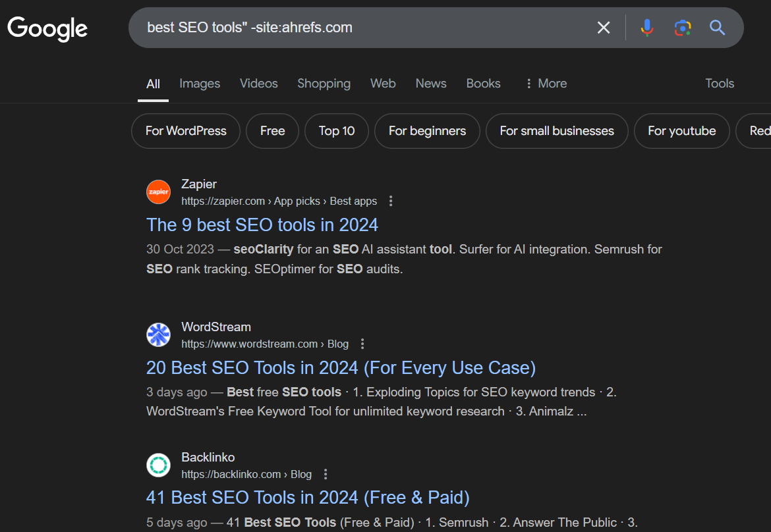Click the zapier.com breadcrumb URL

coord(279,201)
